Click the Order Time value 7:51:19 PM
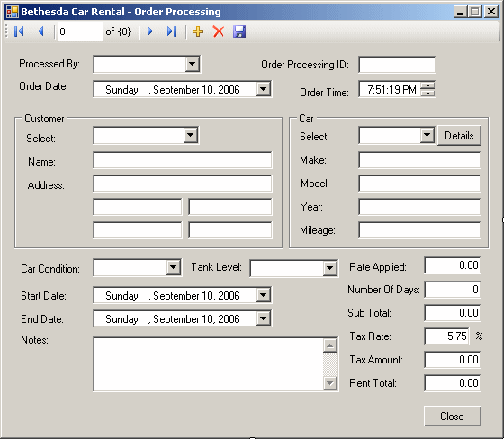The height and width of the screenshot is (439, 504). click(391, 90)
